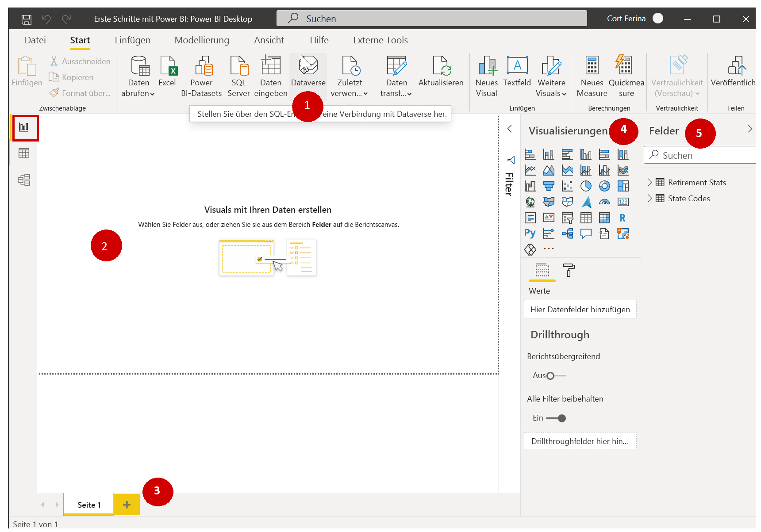Select the Seite 1 page tab
This screenshot has width=761, height=532.
point(89,505)
